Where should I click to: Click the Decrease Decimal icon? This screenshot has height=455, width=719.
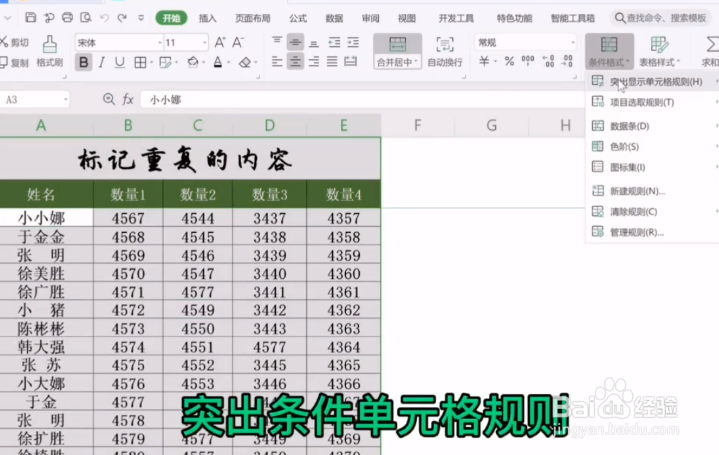(567, 61)
